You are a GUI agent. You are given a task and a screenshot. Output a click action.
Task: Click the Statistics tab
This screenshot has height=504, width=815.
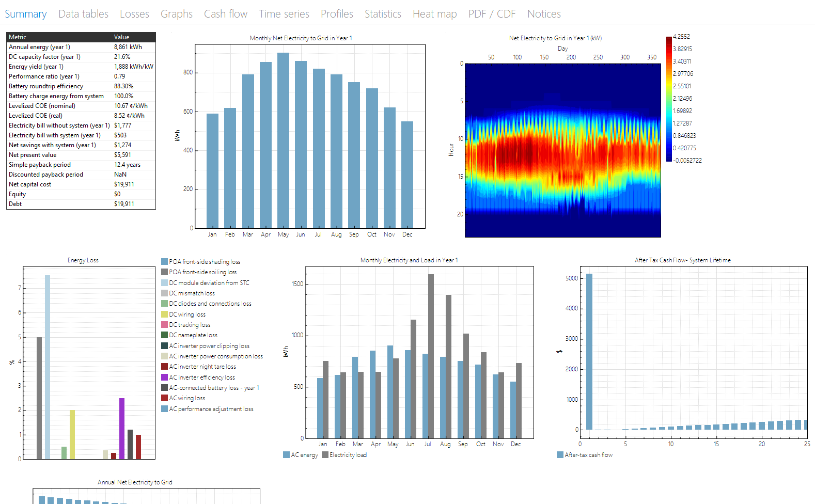(382, 14)
